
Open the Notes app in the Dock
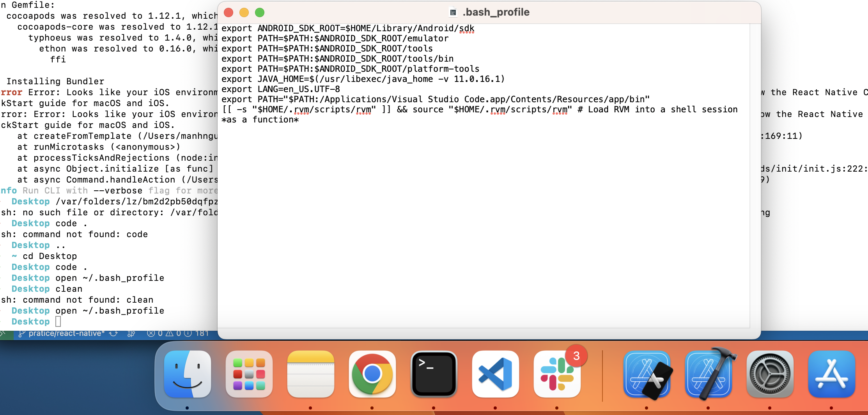311,374
